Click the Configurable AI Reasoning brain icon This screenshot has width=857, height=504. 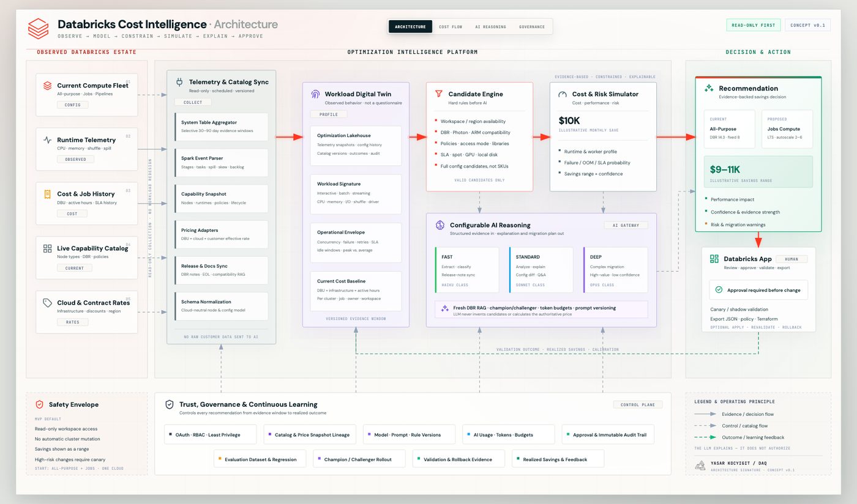coord(440,225)
